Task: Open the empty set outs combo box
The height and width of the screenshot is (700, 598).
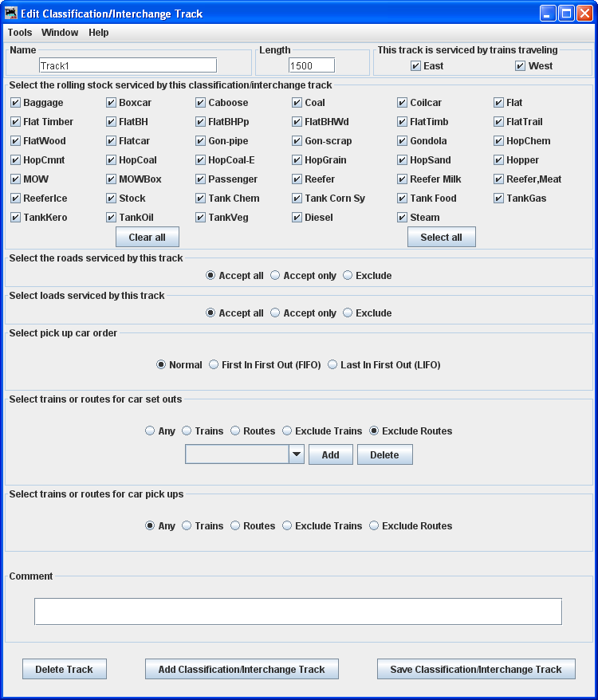Action: (237, 454)
